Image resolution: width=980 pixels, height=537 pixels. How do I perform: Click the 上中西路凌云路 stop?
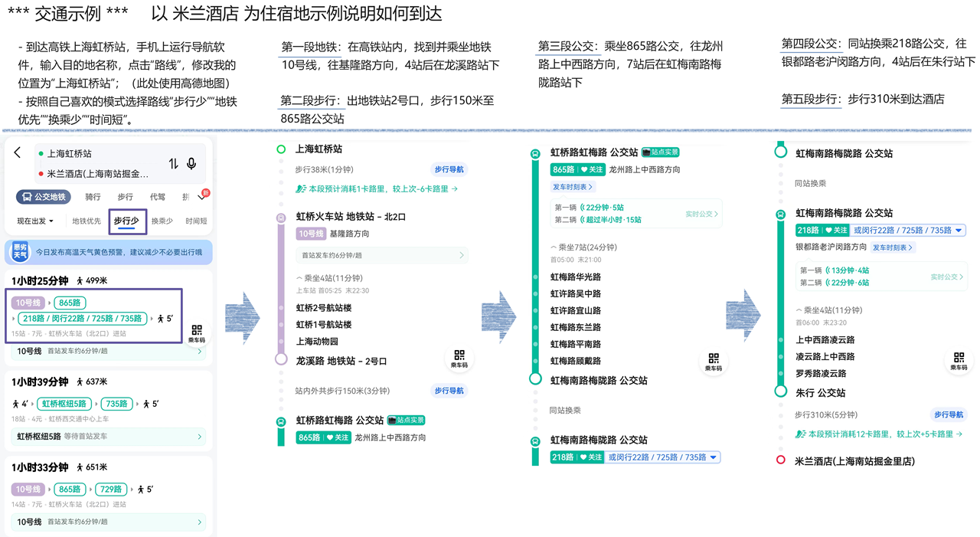coord(825,339)
